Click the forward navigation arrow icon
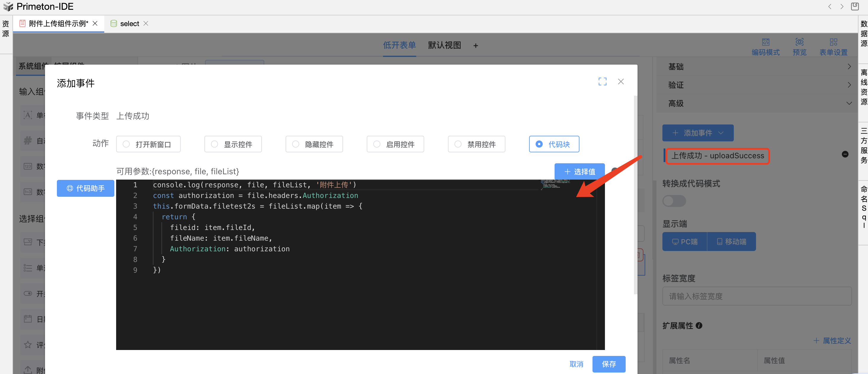Screen dimensions: 868x374 pyautogui.click(x=842, y=7)
